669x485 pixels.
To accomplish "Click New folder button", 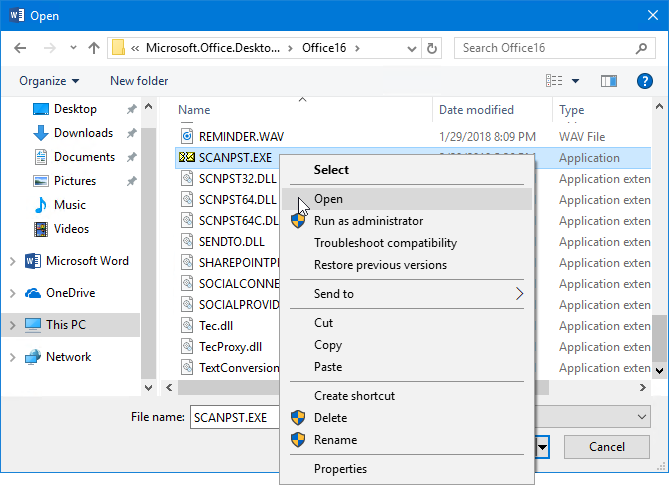I will coord(139,81).
